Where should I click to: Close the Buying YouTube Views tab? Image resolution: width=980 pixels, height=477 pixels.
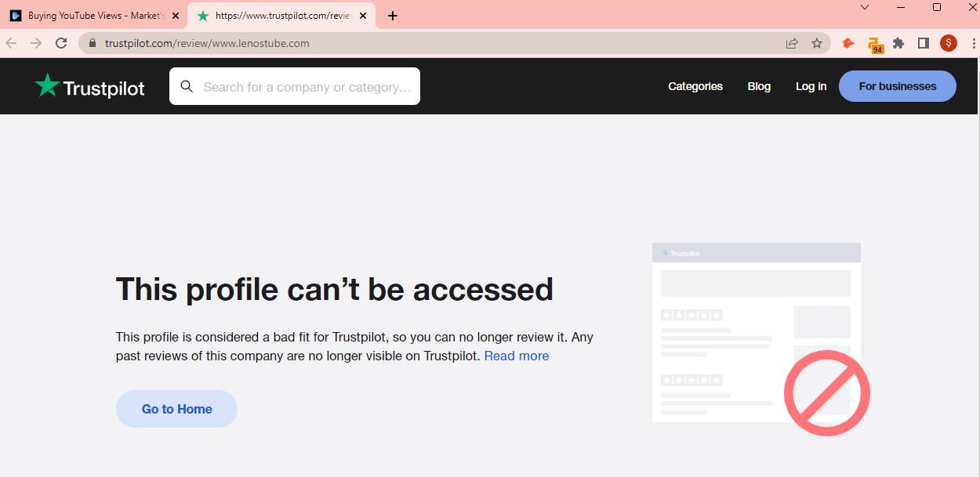(175, 16)
